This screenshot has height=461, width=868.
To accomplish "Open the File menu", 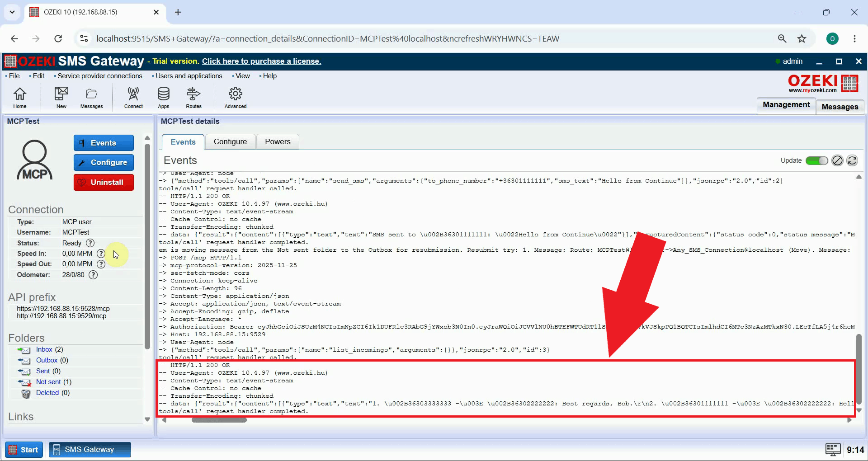I will [x=14, y=76].
